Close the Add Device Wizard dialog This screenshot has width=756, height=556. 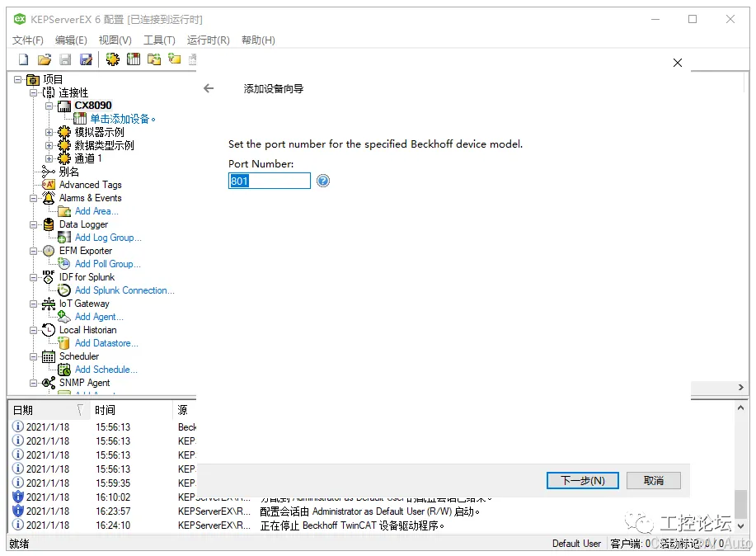point(678,63)
